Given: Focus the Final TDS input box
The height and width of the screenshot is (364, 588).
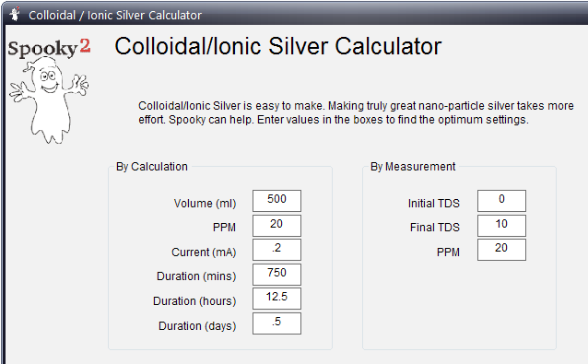Looking at the screenshot, I should [501, 225].
